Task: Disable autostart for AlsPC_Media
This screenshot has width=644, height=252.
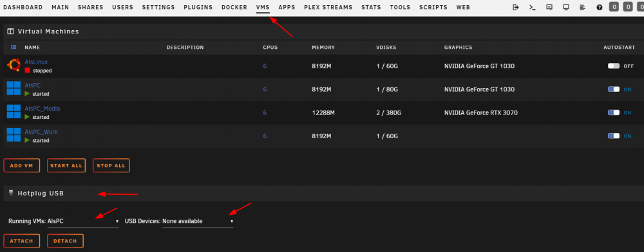Action: click(x=614, y=113)
